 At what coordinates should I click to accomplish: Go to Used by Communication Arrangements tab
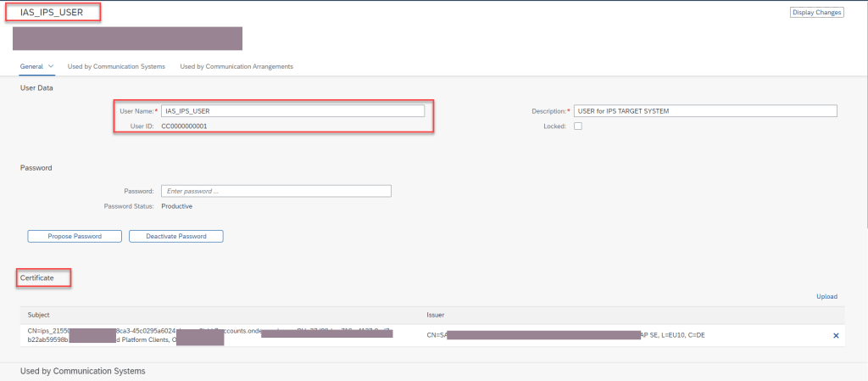pyautogui.click(x=236, y=66)
